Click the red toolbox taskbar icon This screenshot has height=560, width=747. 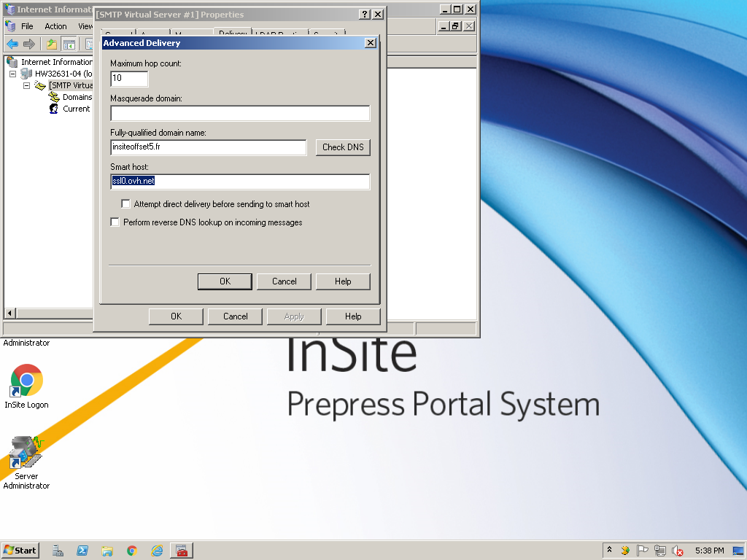point(182,551)
